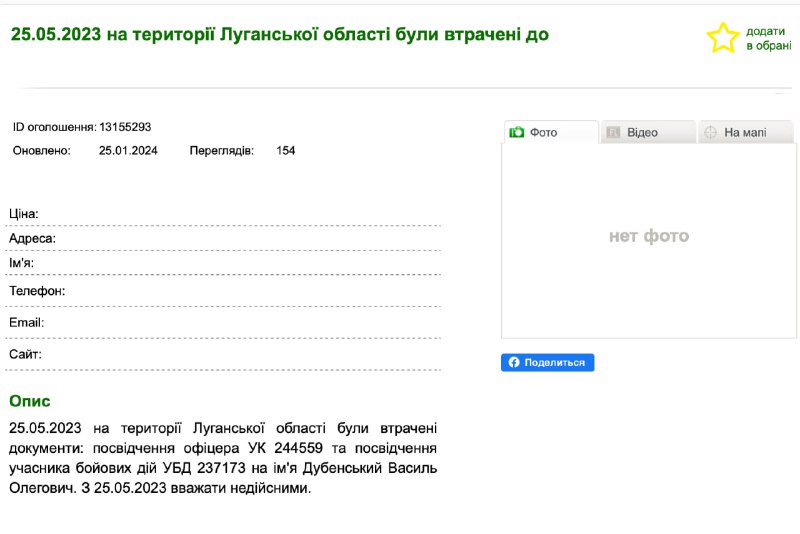
Task: Click the Сайт field row
Action: (223, 354)
